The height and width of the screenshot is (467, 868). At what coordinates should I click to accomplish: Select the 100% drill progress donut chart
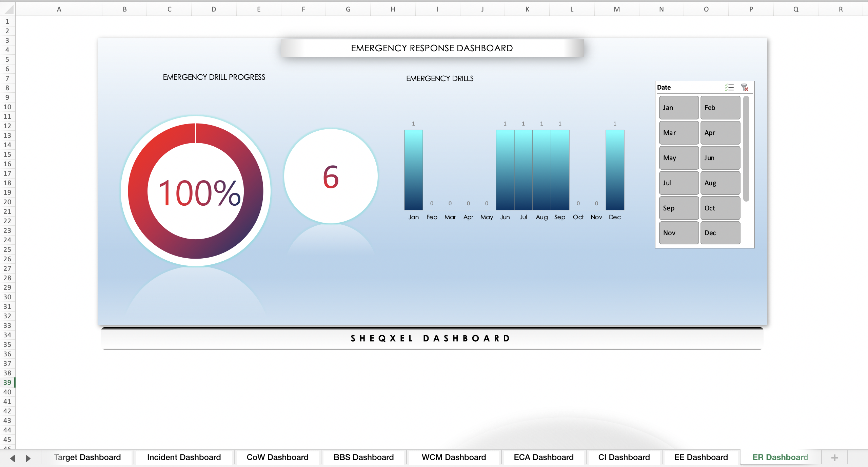point(196,190)
